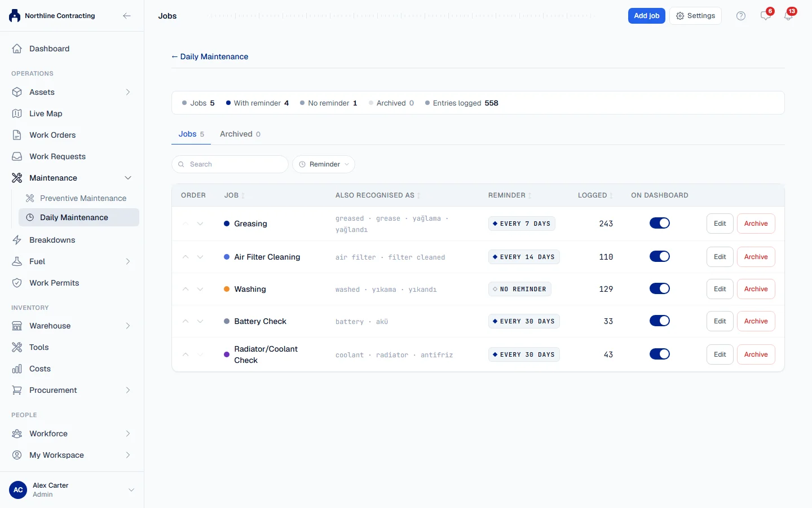Click the Tools sidebar icon
The width and height of the screenshot is (812, 508).
click(x=17, y=347)
